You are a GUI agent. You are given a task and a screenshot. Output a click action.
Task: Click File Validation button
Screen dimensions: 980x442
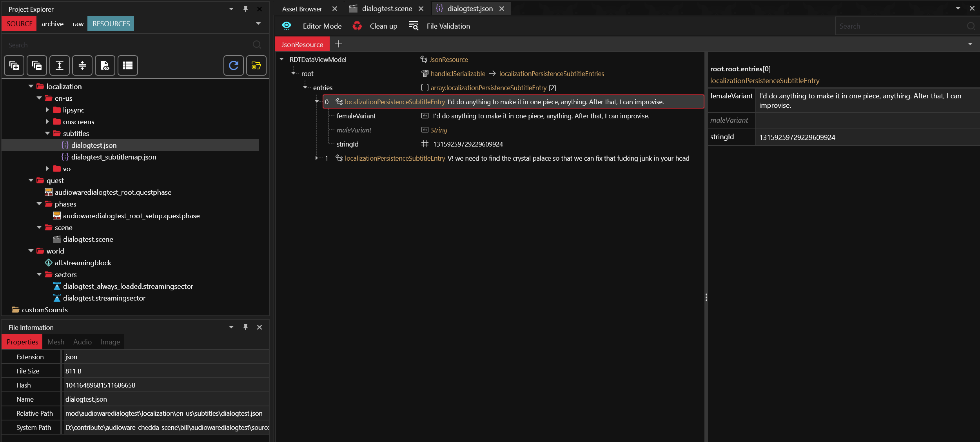(448, 26)
